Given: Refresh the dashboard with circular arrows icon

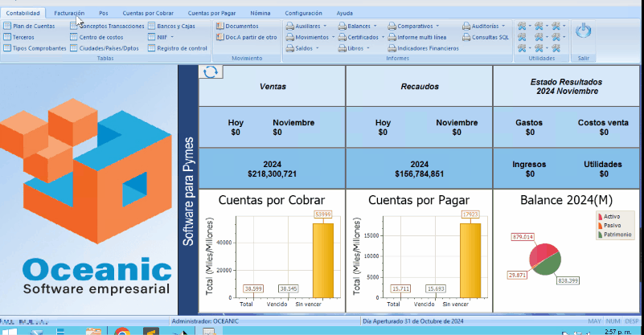Looking at the screenshot, I should (211, 71).
